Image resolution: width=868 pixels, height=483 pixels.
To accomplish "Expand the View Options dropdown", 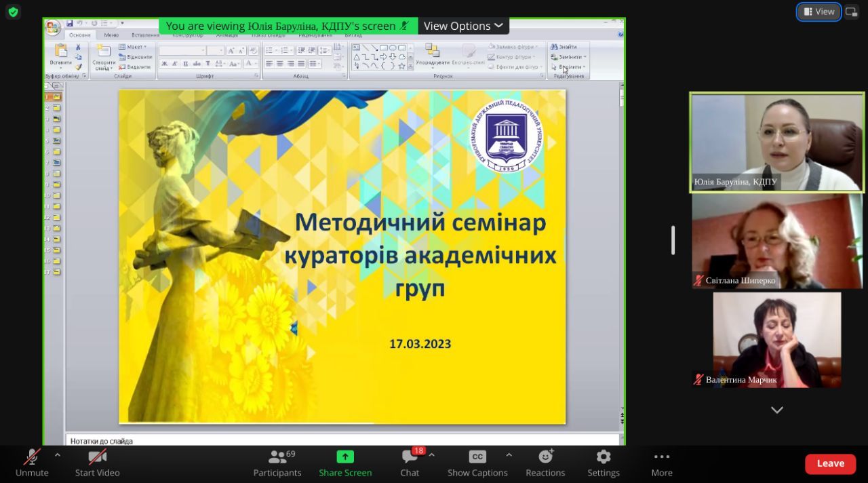I will pyautogui.click(x=463, y=26).
